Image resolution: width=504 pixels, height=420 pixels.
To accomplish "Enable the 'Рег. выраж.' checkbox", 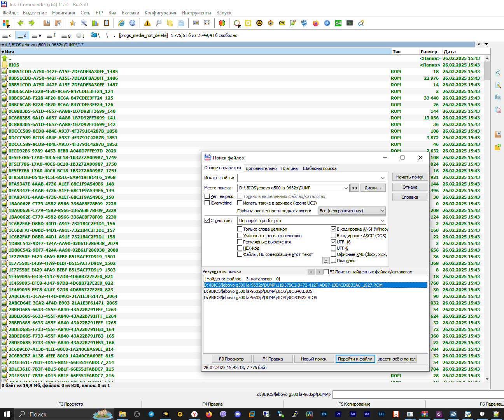I will pyautogui.click(x=207, y=196).
